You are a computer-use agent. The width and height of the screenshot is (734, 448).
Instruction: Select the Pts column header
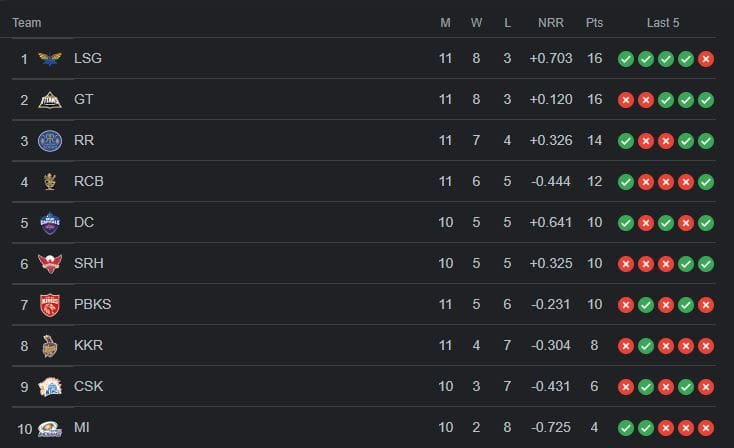(x=594, y=22)
